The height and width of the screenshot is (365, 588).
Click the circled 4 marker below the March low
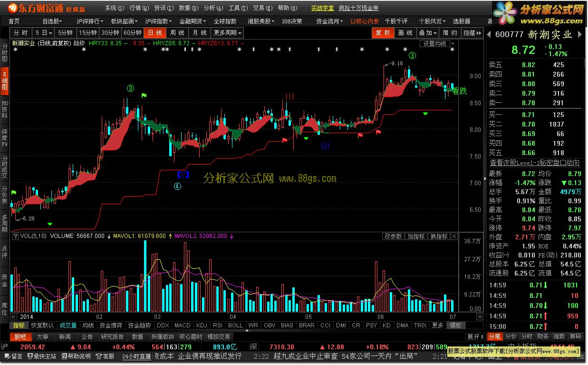tap(177, 187)
